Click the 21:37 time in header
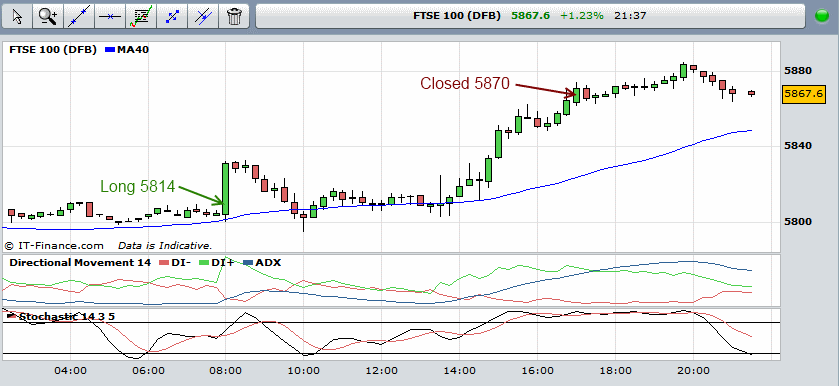This screenshot has width=839, height=386. click(630, 16)
